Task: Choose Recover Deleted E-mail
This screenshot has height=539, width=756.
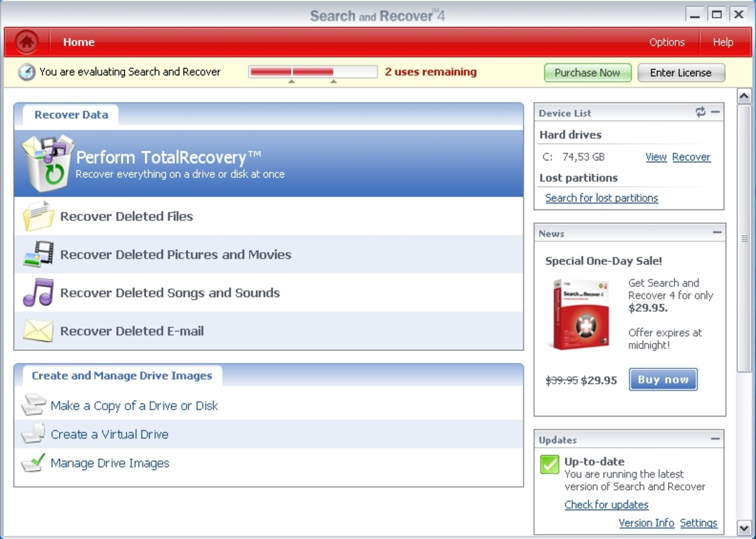Action: click(269, 331)
